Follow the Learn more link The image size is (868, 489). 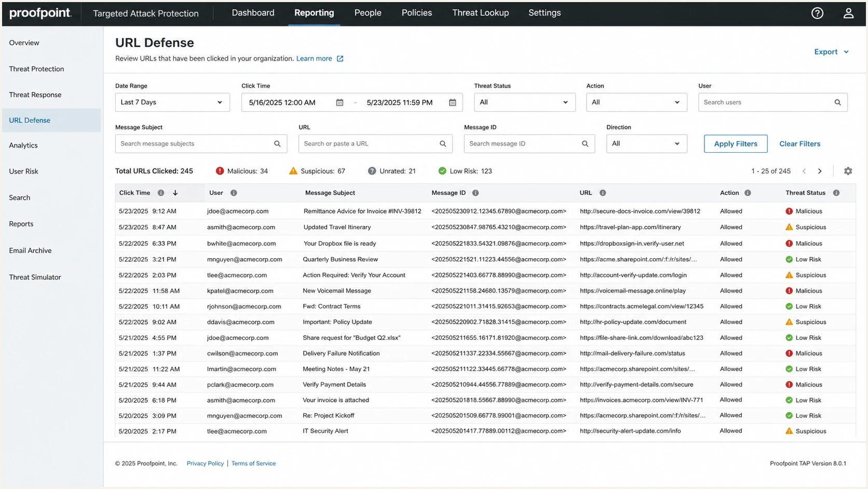(314, 59)
